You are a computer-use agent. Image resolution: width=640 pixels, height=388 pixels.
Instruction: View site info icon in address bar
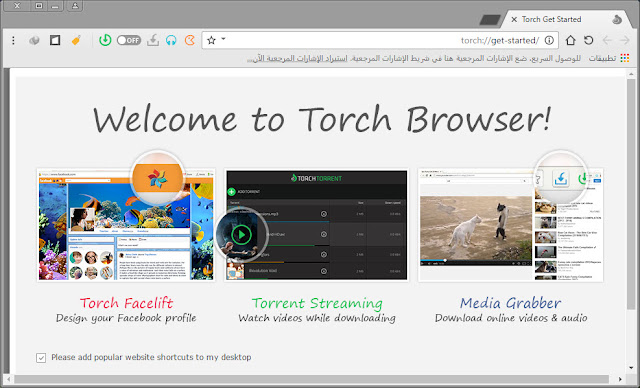(549, 40)
